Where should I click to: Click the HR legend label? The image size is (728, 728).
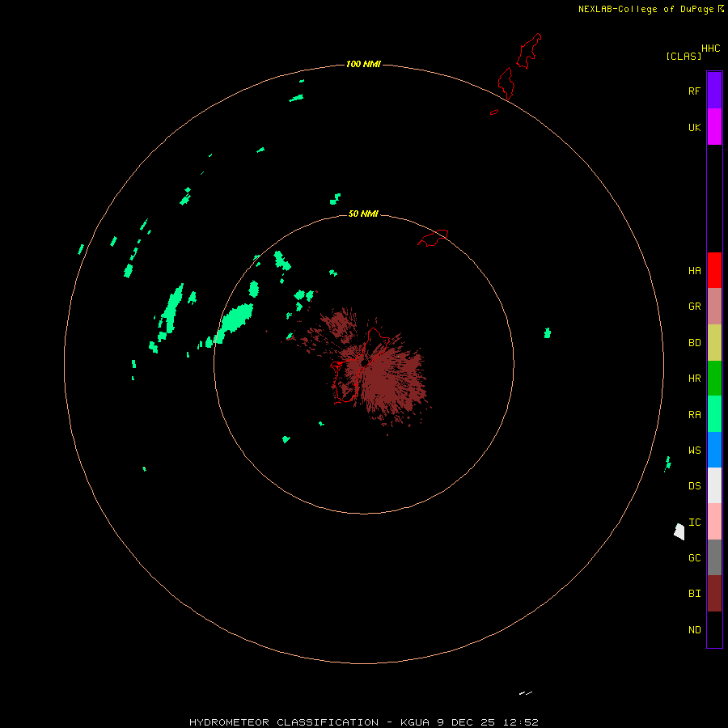(694, 379)
